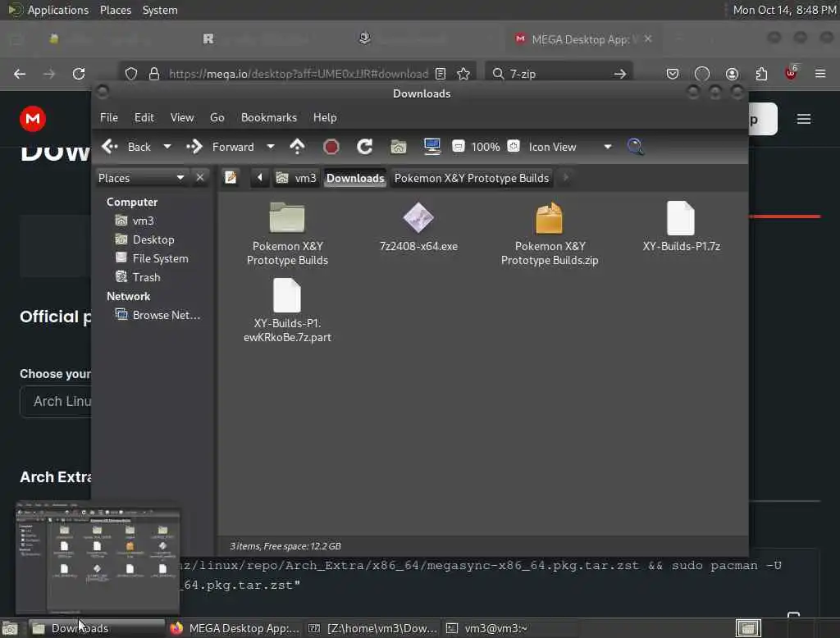840x638 pixels.
Task: Click the red Stop loading icon
Action: tap(331, 146)
